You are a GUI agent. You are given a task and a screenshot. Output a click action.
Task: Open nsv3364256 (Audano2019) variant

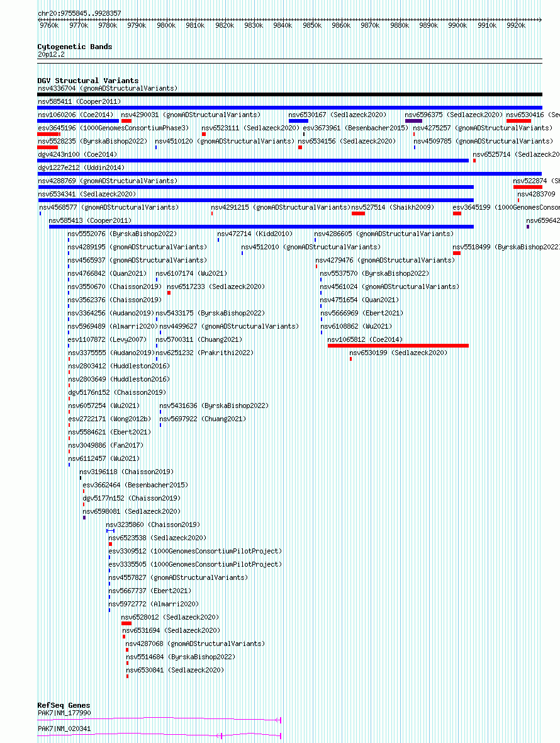[111, 314]
